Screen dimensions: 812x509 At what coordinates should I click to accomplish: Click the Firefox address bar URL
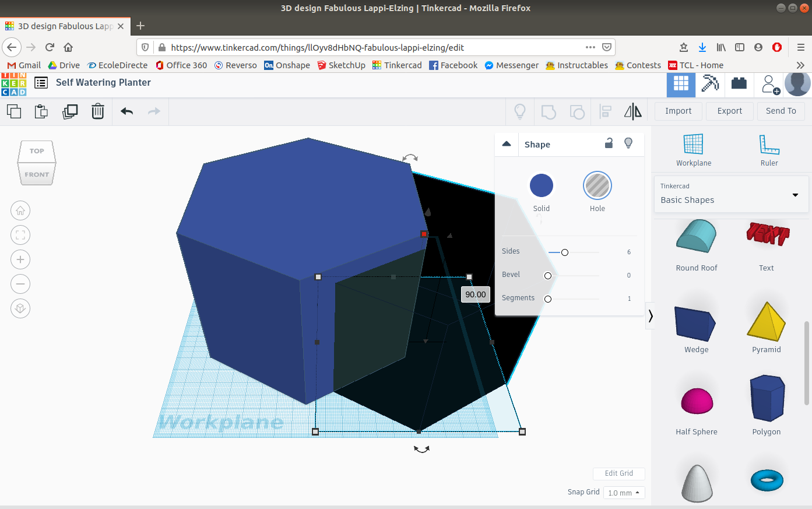tap(318, 47)
